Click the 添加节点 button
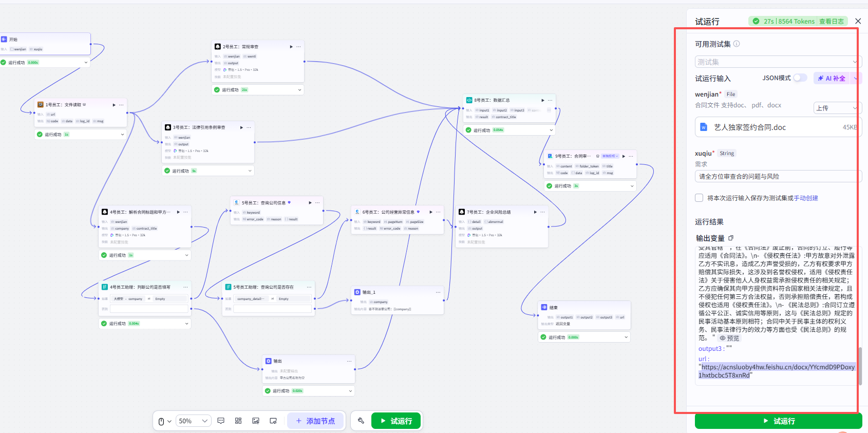Image resolution: width=868 pixels, height=433 pixels. (x=315, y=421)
